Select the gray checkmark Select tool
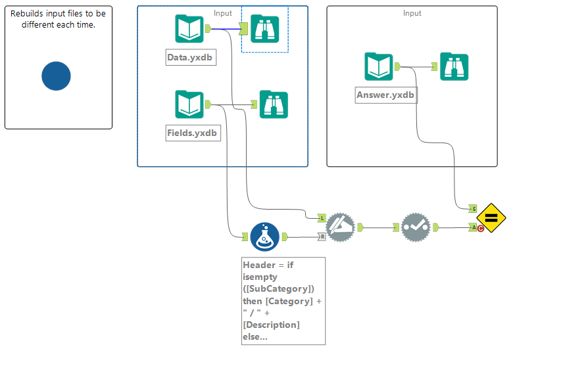Viewport: 588px width, 387px height. click(x=416, y=227)
